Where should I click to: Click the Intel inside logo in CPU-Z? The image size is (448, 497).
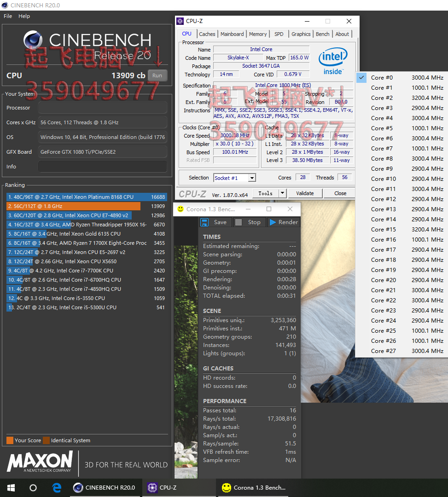click(333, 61)
